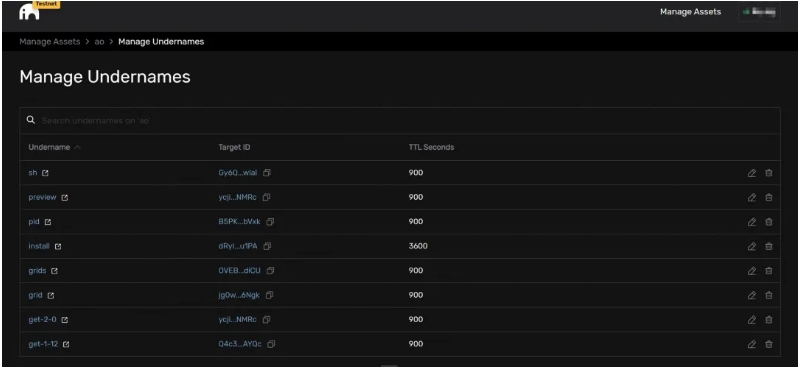
Task: Edit the get-2-0 undername
Action: click(x=752, y=320)
